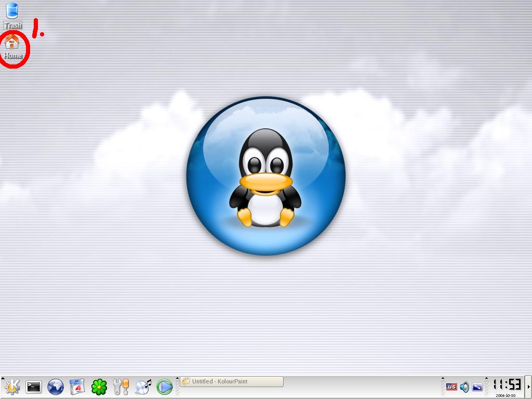Launch the Konsole terminal from panel
532x399 pixels.
click(34, 387)
